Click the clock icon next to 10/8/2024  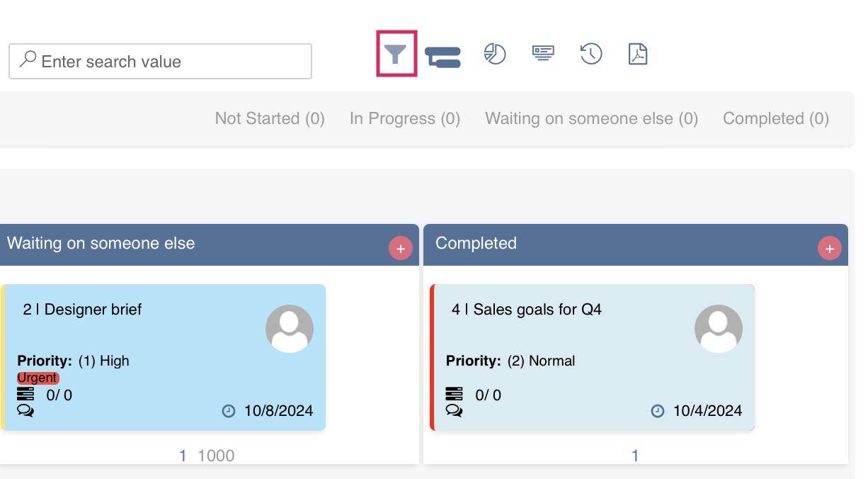coord(228,410)
